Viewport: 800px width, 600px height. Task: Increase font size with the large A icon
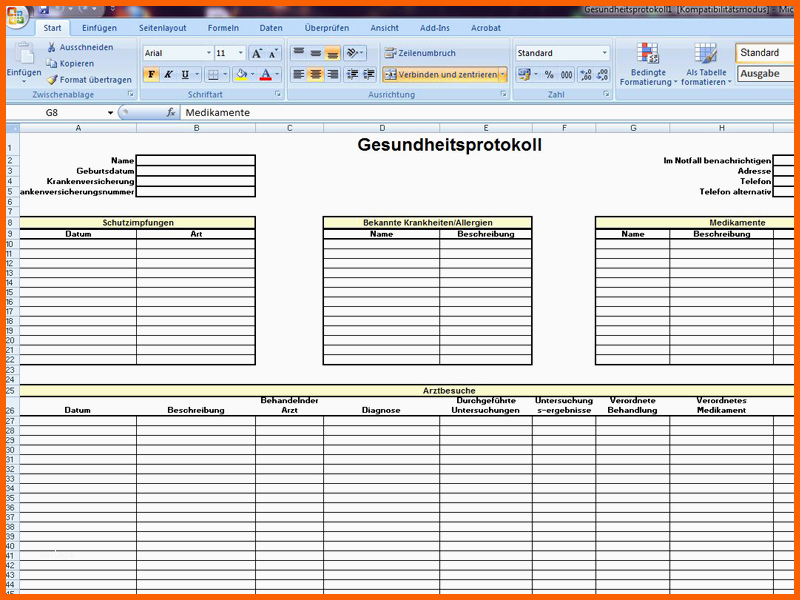click(x=257, y=53)
